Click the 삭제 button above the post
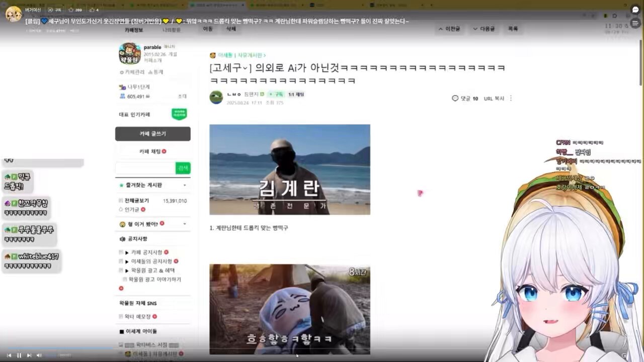This screenshot has width=644, height=362. click(x=231, y=29)
